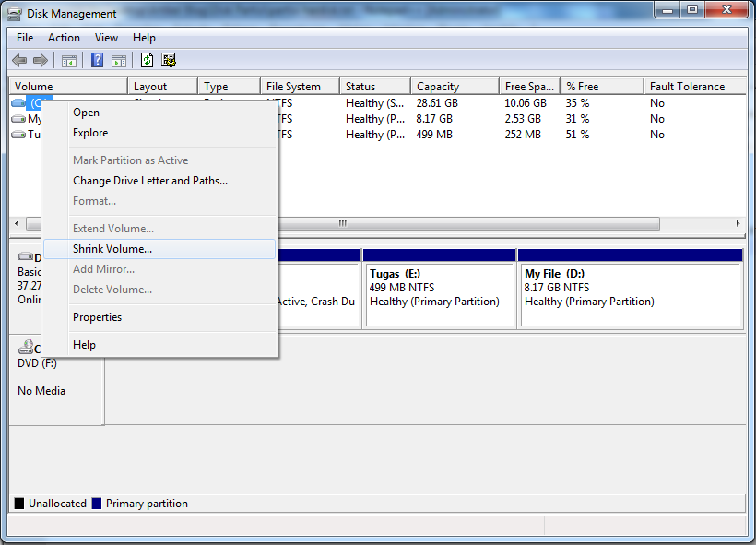Click the Refresh toolbar icon
The height and width of the screenshot is (545, 756).
[148, 59]
